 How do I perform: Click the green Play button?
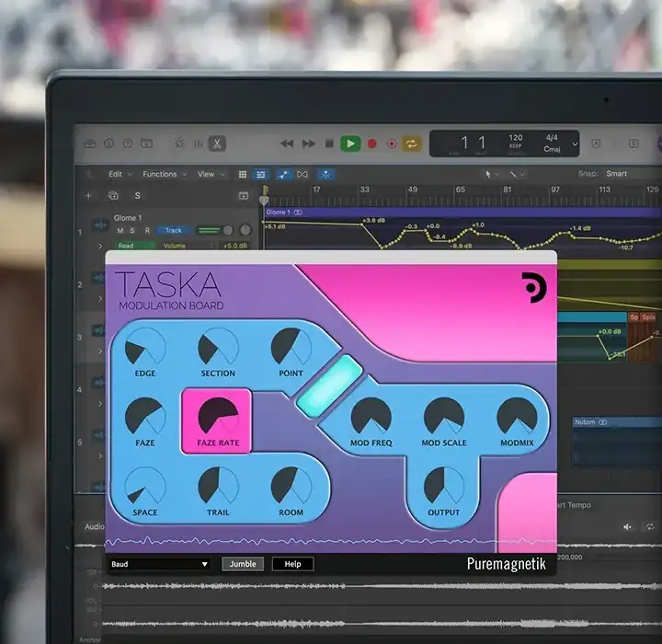[350, 144]
